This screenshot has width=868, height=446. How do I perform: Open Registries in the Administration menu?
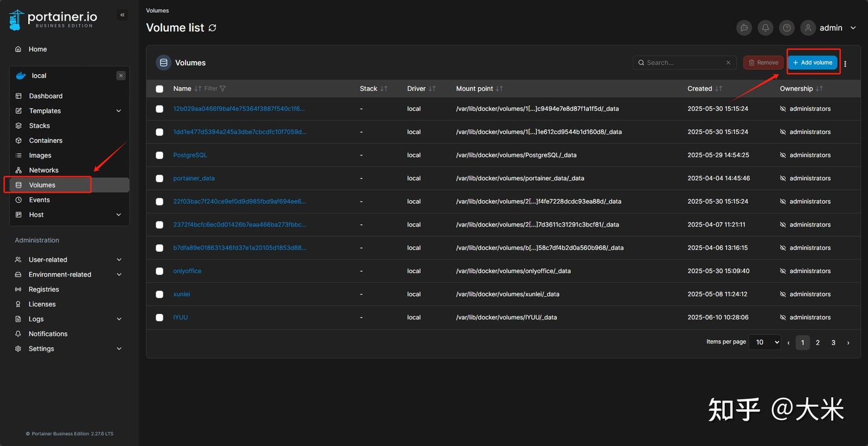[x=44, y=289]
